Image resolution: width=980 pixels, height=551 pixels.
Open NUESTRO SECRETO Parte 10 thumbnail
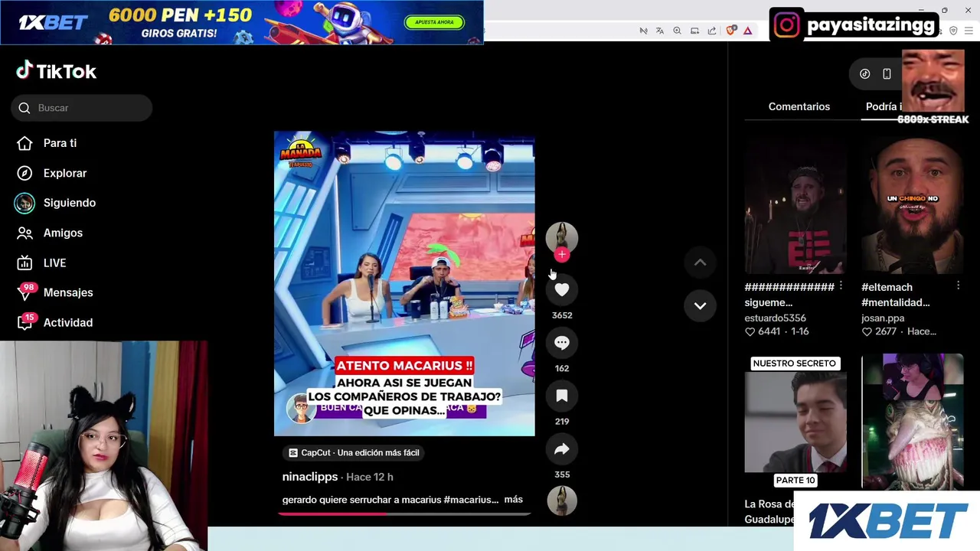795,422
